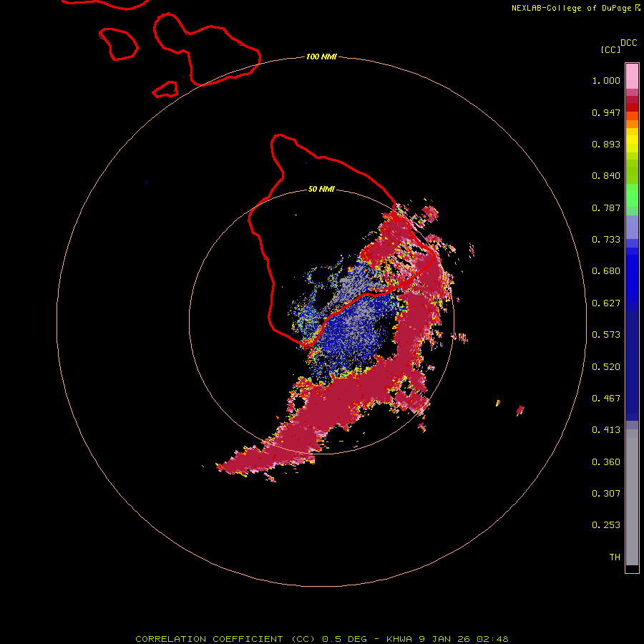Screen dimensions: 644x644
Task: Click the 0.627 color scale value
Action: tap(606, 303)
